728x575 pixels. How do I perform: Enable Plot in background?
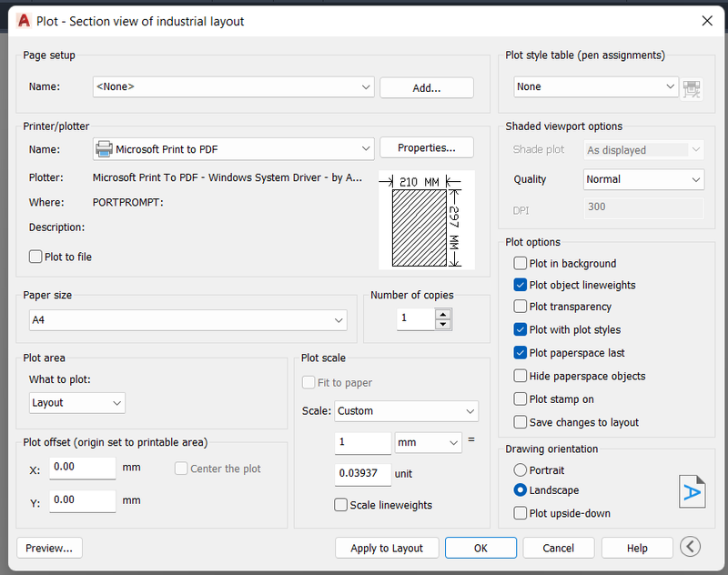(520, 264)
